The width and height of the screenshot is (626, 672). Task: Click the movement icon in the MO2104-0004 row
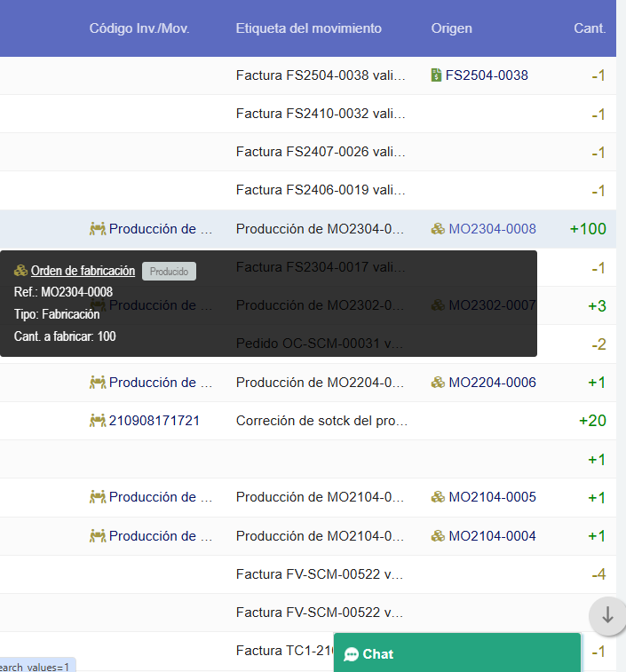click(98, 535)
